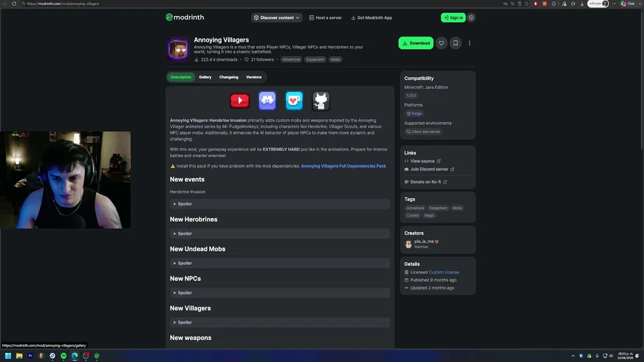
Task: Click the green Sign in button
Action: pos(453,18)
